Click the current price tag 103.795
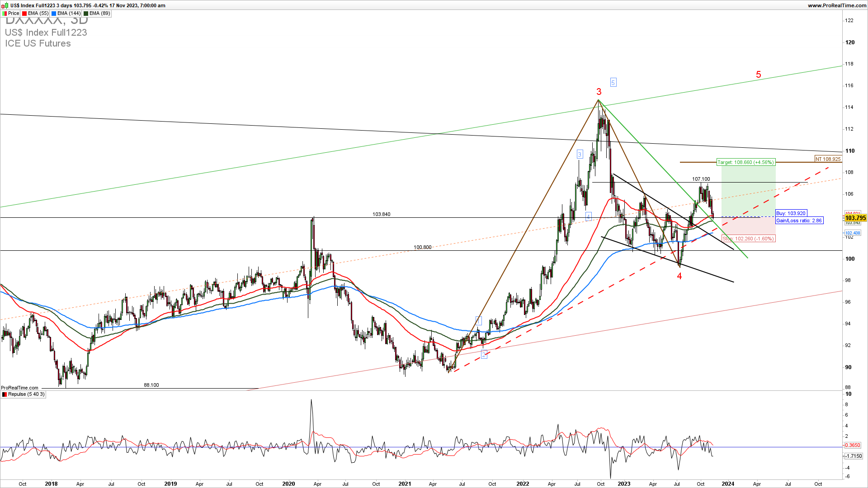This screenshot has width=868, height=488. coord(855,218)
